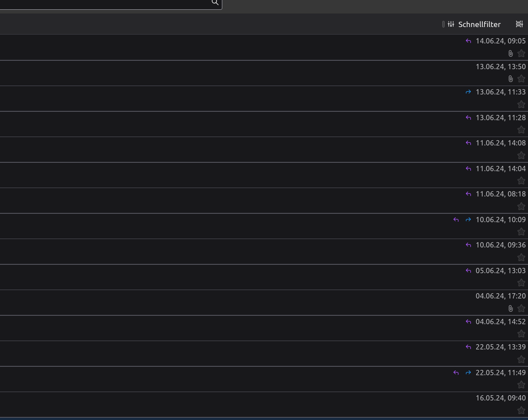
Task: Flag the 16.05.24, 09:40 message with star
Action: pos(521,410)
